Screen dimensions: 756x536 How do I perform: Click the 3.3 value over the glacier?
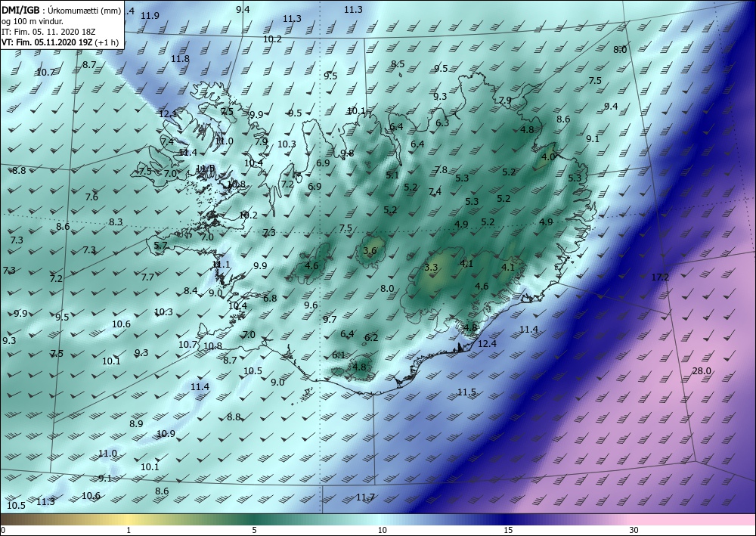[x=431, y=268]
